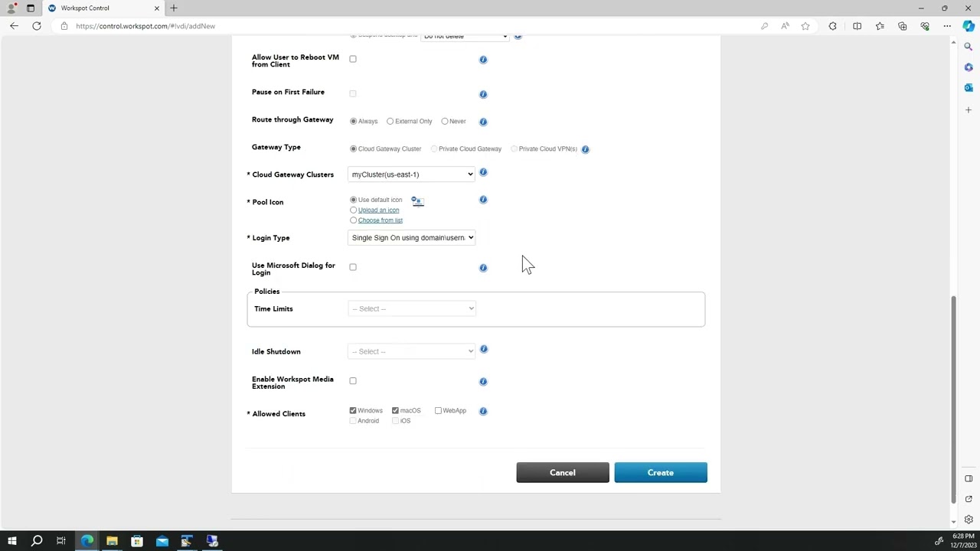The height and width of the screenshot is (551, 980).
Task: Open Copilot in Edge sidebar
Action: pos(969,26)
